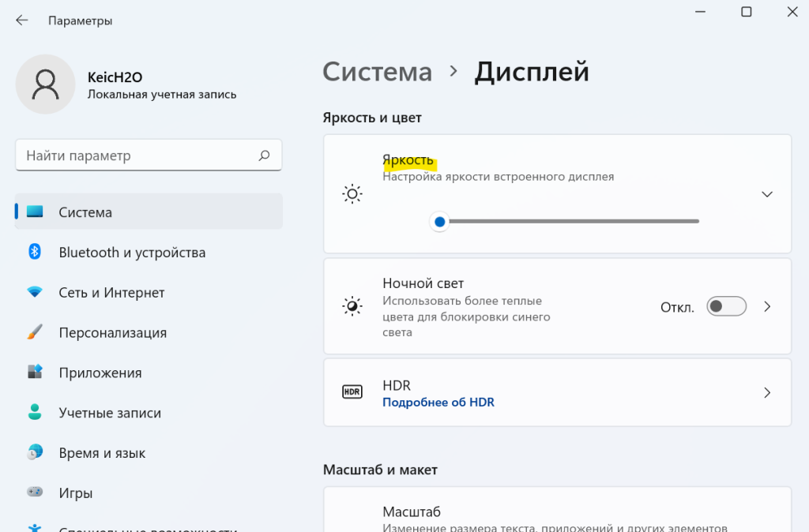Click the Откл. status label
Image resolution: width=809 pixels, height=532 pixels.
tap(677, 308)
